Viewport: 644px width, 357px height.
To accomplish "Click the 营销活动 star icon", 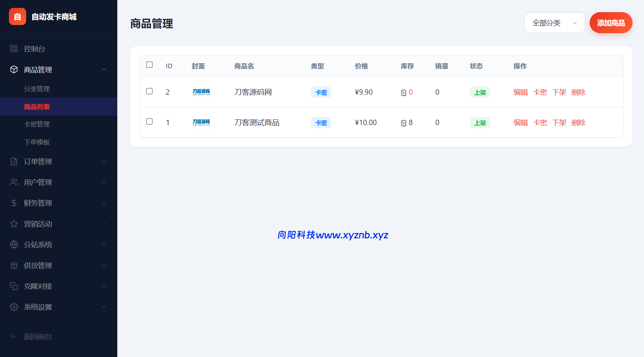I will pos(14,224).
